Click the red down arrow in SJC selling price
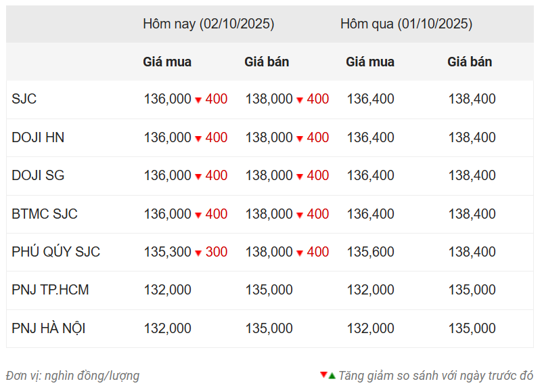The image size is (542, 392). (300, 100)
